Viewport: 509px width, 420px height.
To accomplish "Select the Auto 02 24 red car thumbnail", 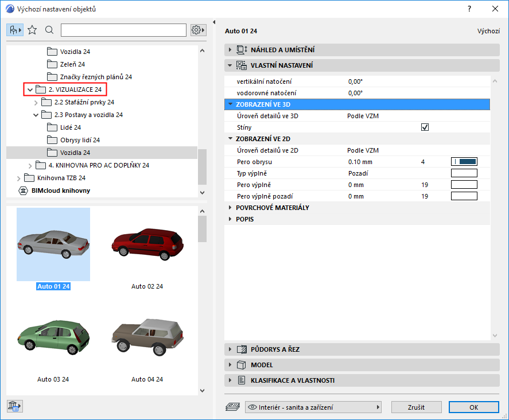I will [x=147, y=243].
